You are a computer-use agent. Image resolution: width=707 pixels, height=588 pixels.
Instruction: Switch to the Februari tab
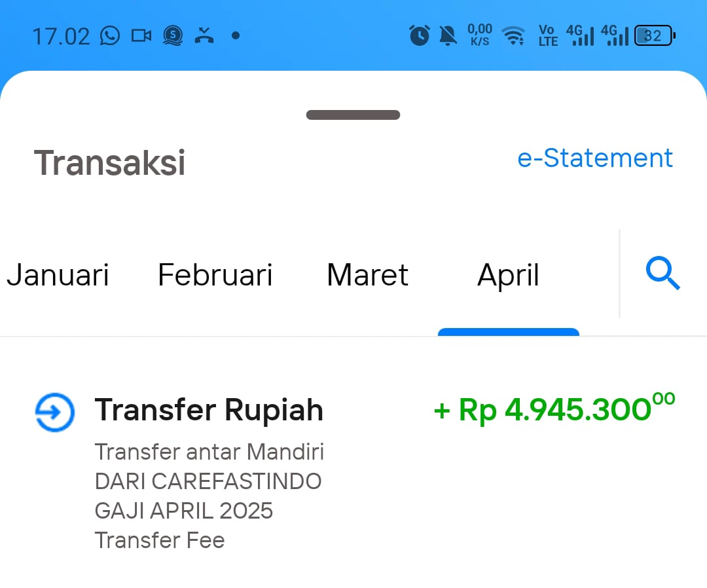click(215, 275)
